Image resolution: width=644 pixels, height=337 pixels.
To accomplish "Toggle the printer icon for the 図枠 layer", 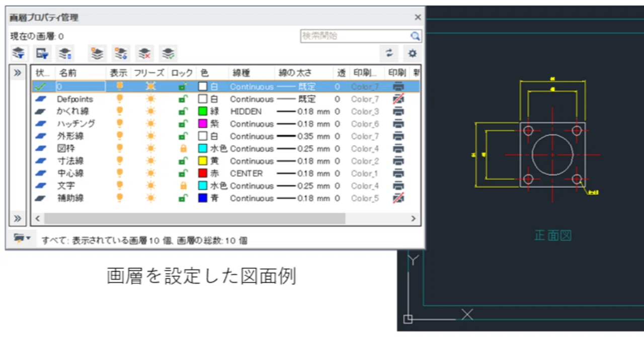I will tap(398, 149).
